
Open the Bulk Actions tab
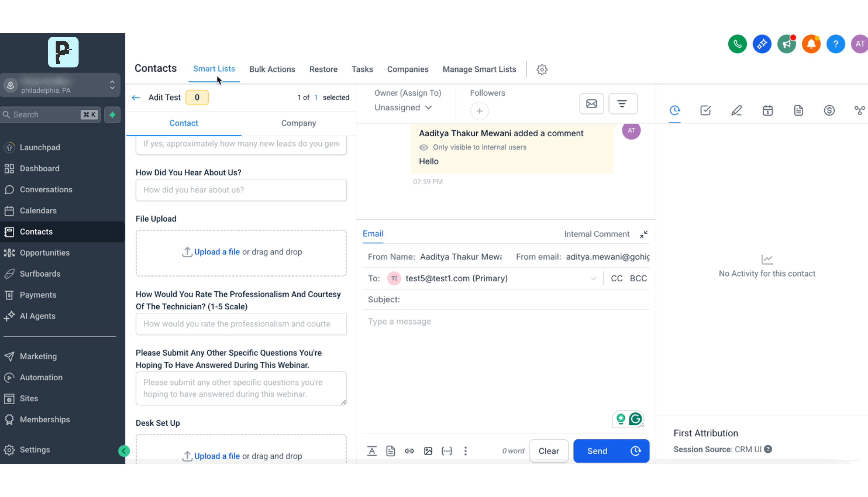point(272,69)
